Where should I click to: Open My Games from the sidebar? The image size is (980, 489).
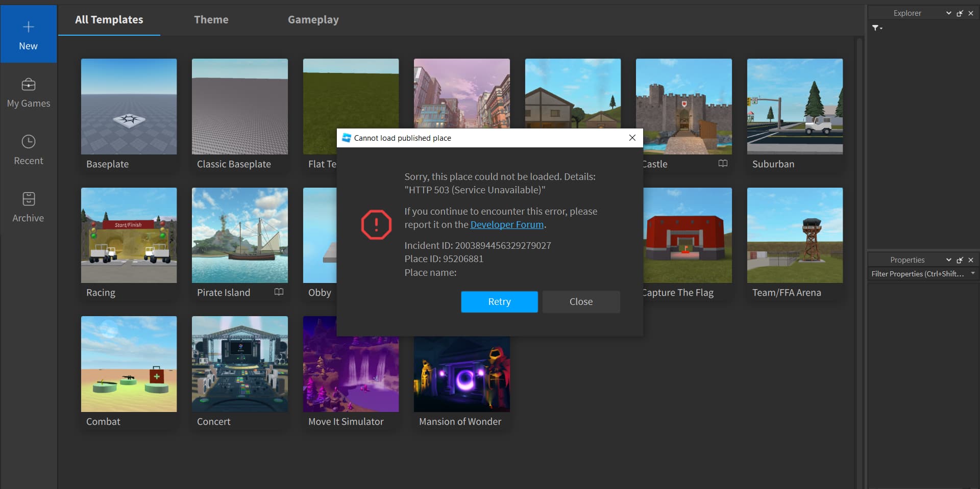click(28, 93)
